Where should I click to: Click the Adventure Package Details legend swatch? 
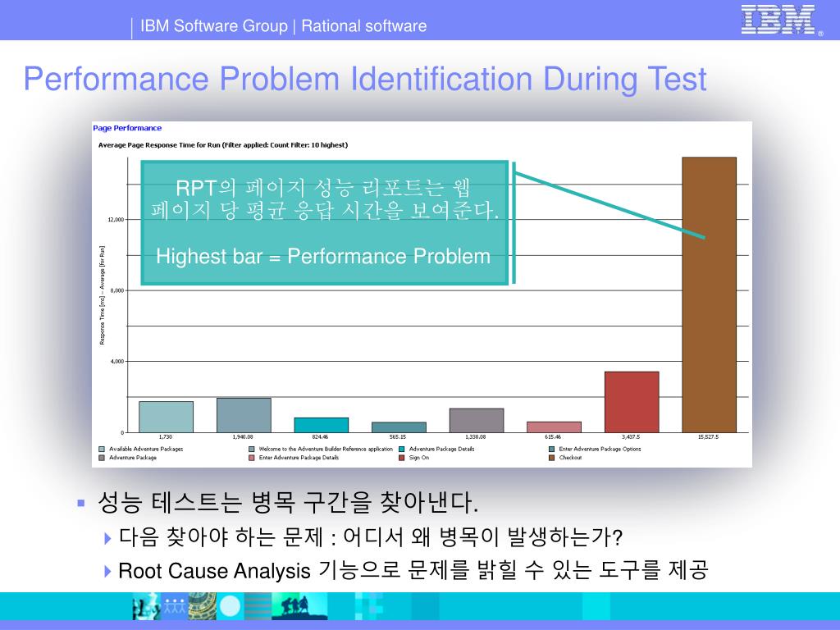coord(402,449)
